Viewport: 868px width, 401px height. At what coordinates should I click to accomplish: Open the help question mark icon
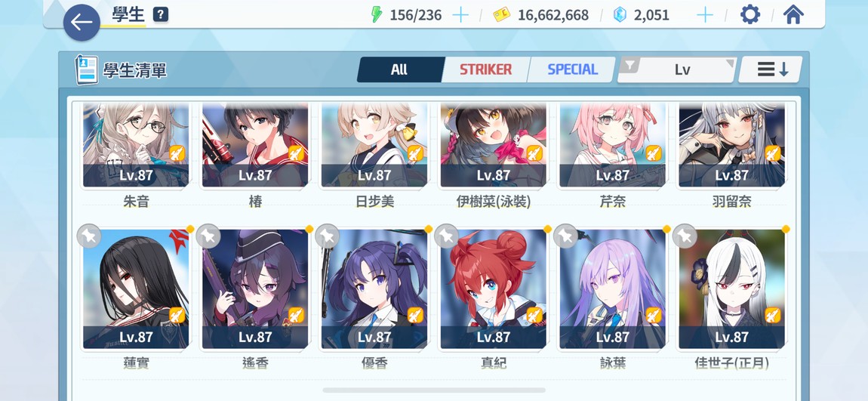coord(161,15)
